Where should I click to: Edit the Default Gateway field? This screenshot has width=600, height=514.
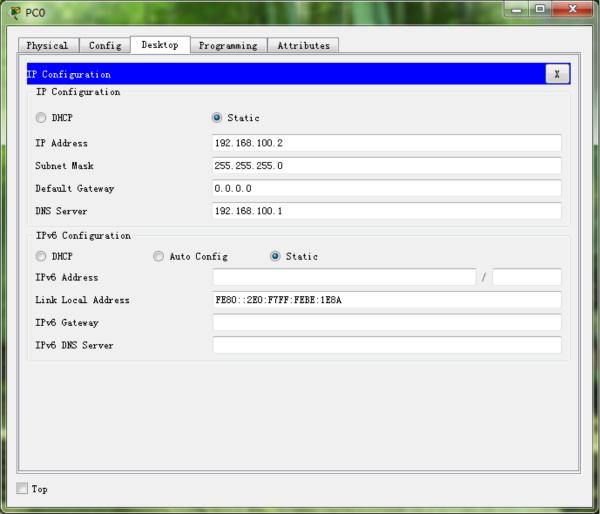coord(386,188)
